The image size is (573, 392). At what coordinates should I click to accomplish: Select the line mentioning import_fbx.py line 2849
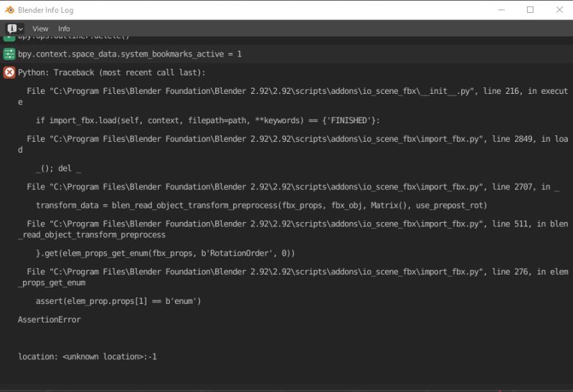tap(293, 144)
